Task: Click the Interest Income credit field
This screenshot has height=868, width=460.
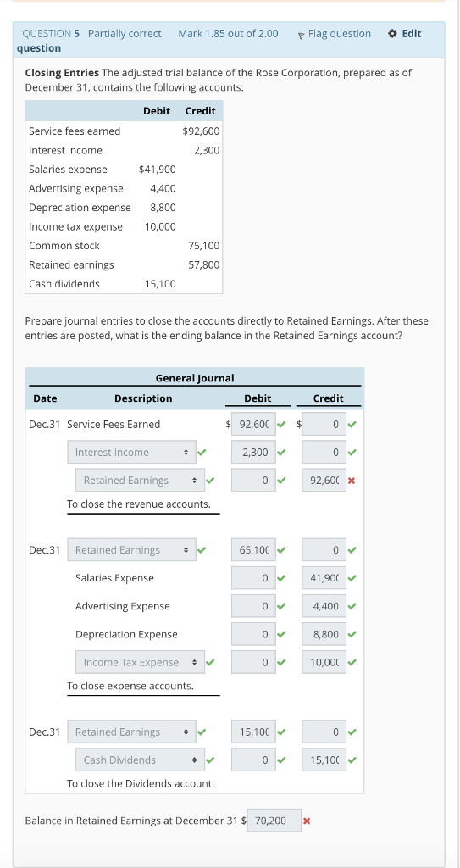Action: 324,453
